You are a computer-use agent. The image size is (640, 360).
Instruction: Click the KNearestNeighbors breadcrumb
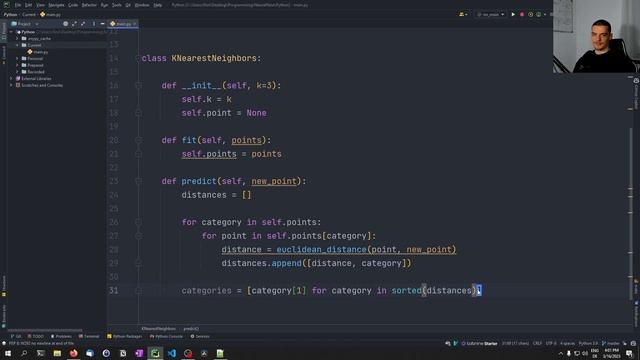(158, 329)
